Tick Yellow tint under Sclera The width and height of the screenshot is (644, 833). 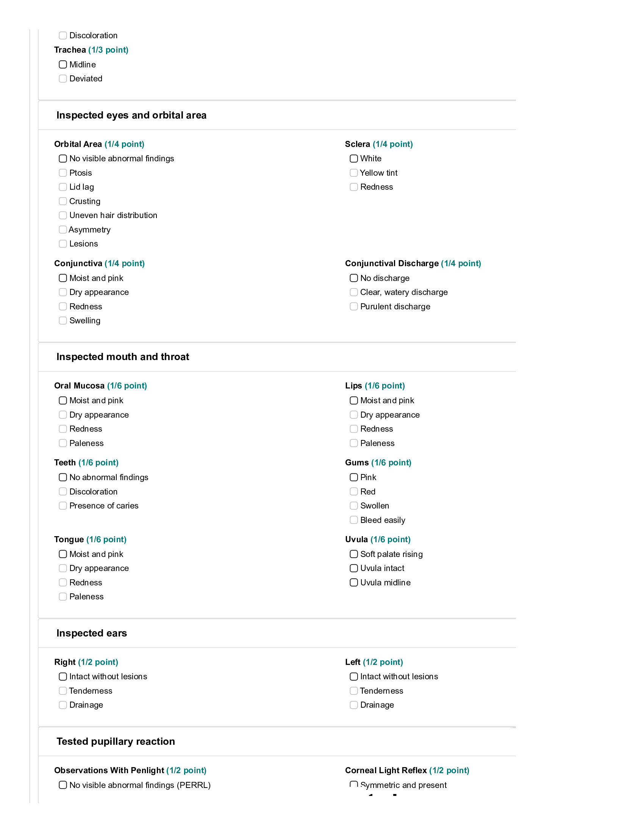(354, 173)
